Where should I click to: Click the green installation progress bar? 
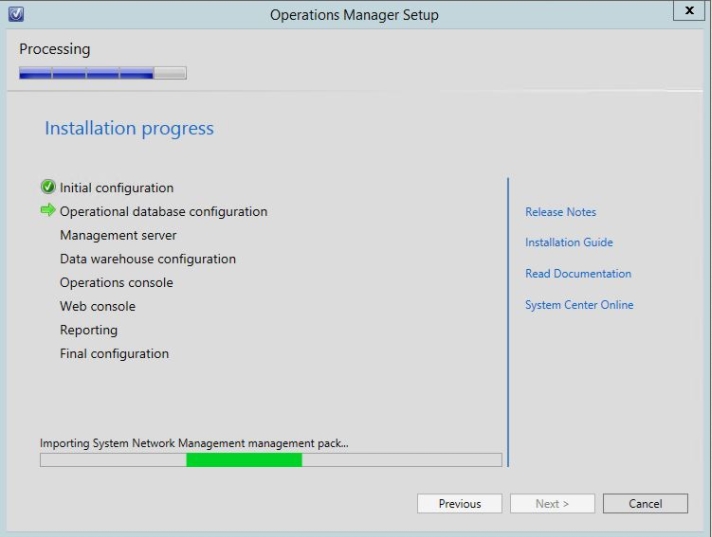[244, 460]
